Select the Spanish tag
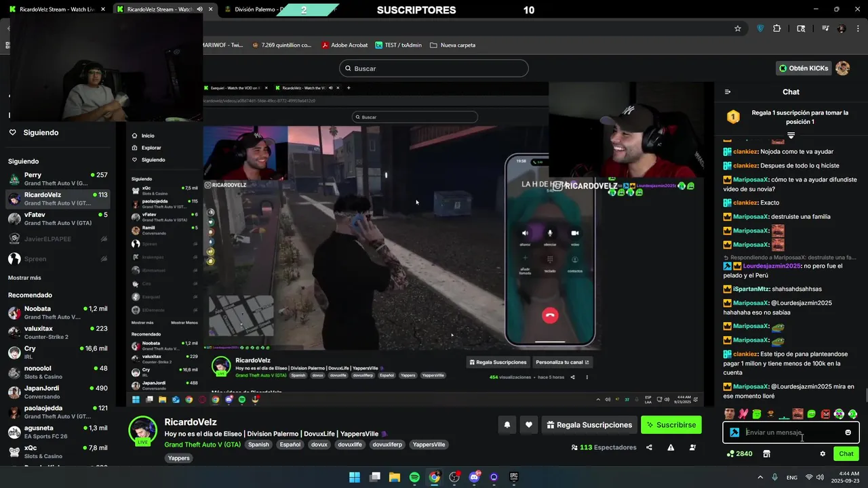The height and width of the screenshot is (488, 868). [258, 445]
